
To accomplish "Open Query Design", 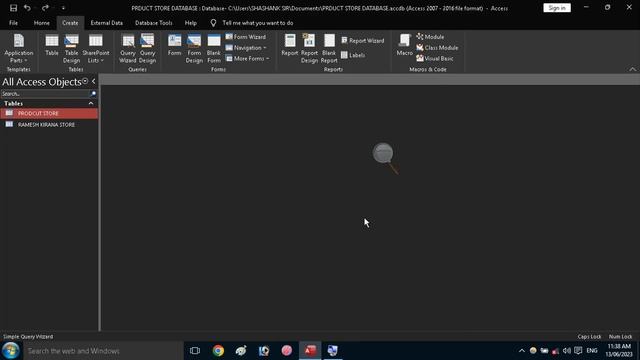I will (x=147, y=49).
